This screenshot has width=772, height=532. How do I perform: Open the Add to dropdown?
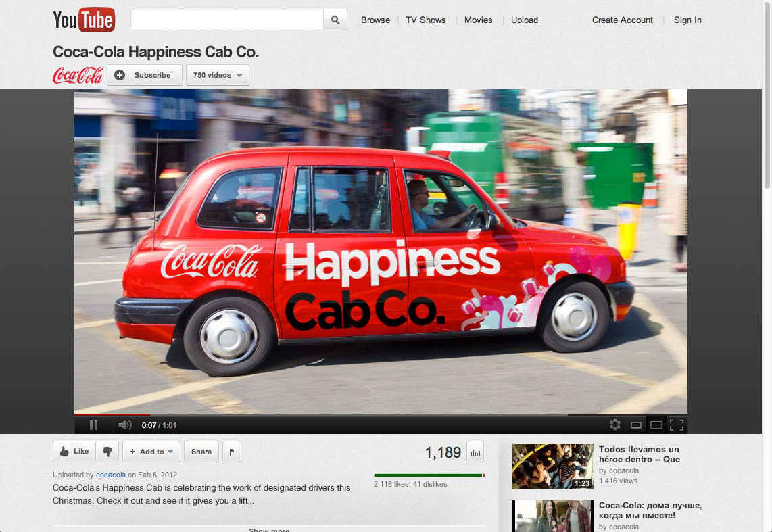pos(151,452)
